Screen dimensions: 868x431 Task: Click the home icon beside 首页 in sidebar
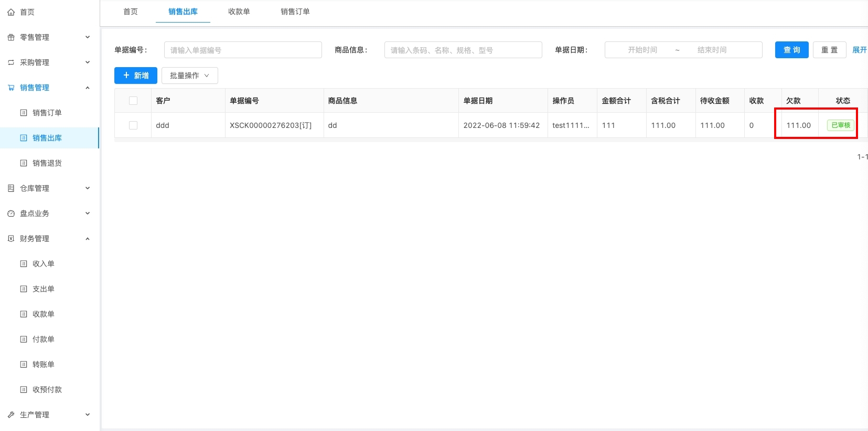[x=11, y=12]
